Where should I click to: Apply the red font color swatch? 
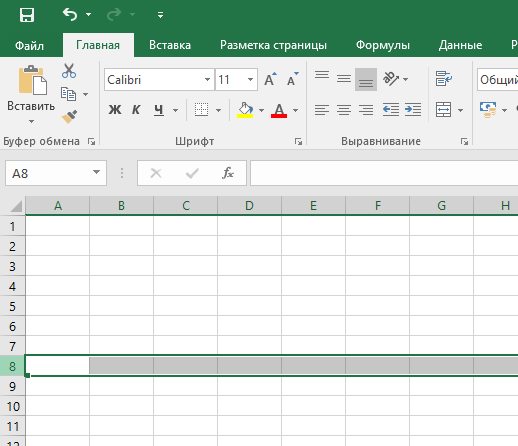click(279, 110)
